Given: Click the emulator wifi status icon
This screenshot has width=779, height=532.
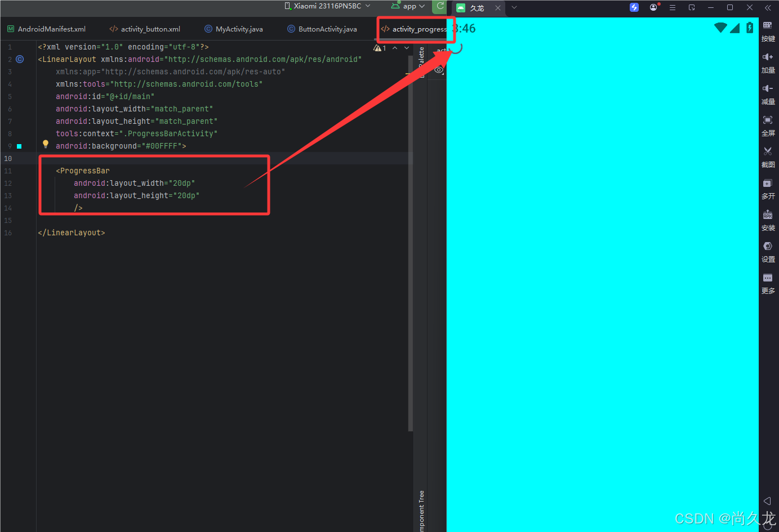Looking at the screenshot, I should point(720,28).
